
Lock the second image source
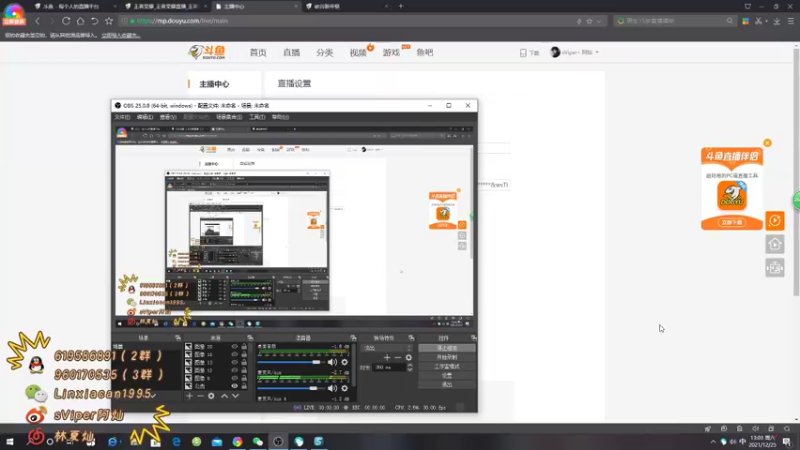click(x=244, y=354)
